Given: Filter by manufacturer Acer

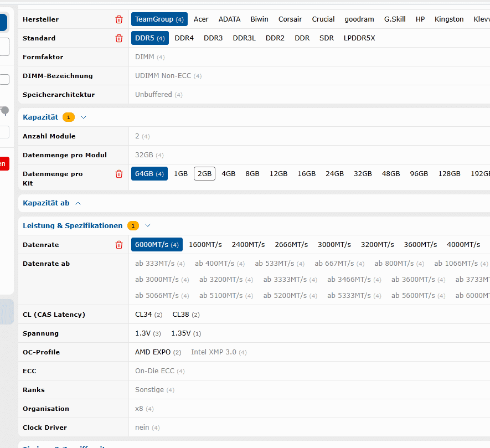Looking at the screenshot, I should [201, 19].
